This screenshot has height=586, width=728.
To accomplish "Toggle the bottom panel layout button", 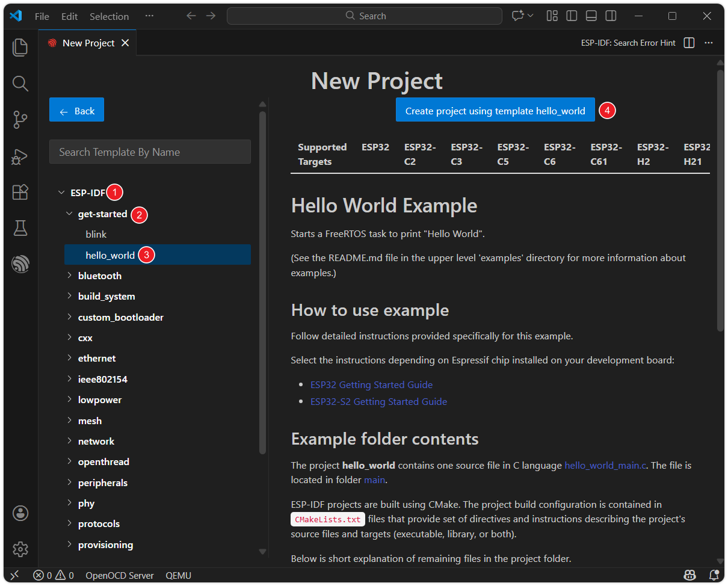I will (x=591, y=16).
